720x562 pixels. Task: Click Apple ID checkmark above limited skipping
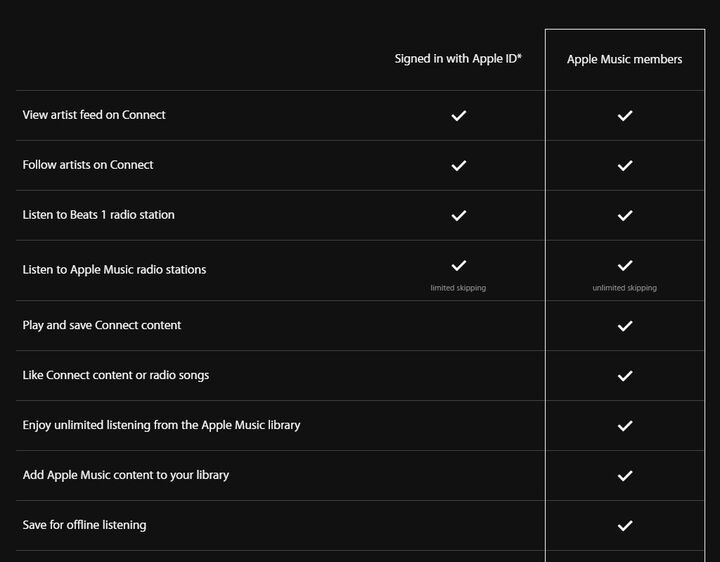[459, 265]
